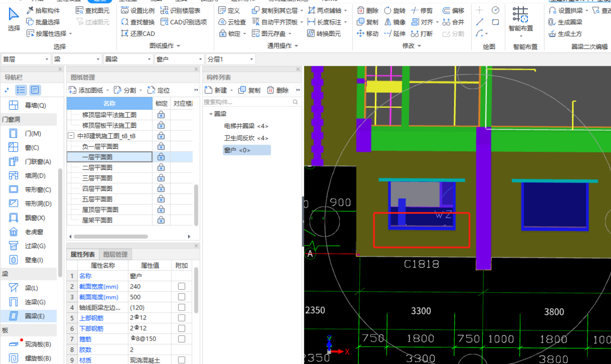The height and width of the screenshot is (364, 611).
Task: Click the 云检查 cloud check tool
Action: point(232,22)
